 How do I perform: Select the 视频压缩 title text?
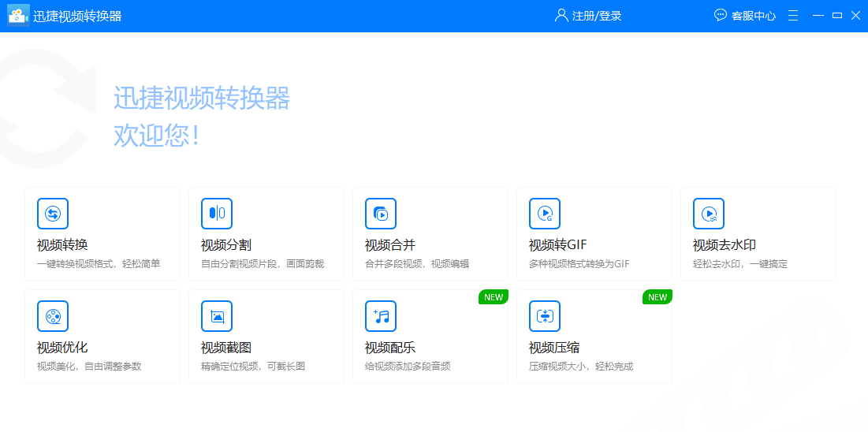coord(554,348)
